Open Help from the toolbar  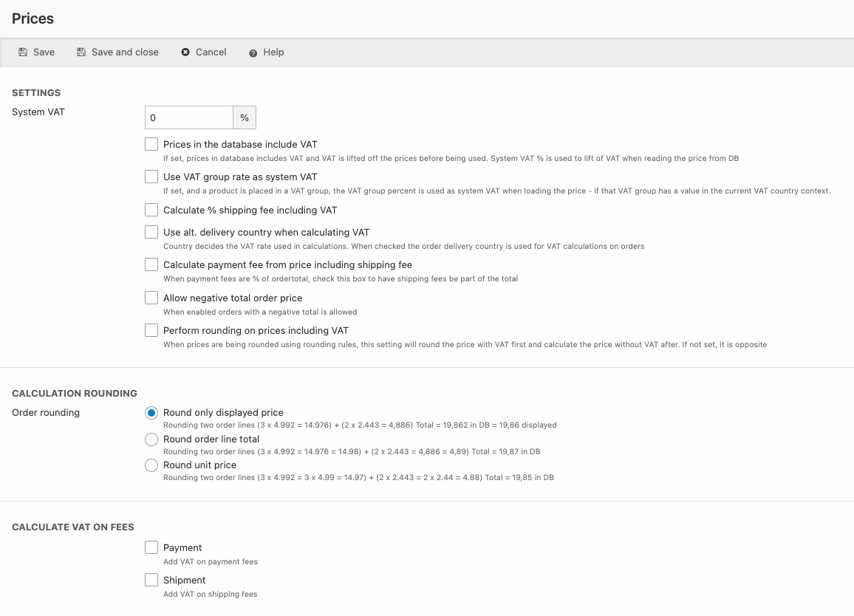273,52
